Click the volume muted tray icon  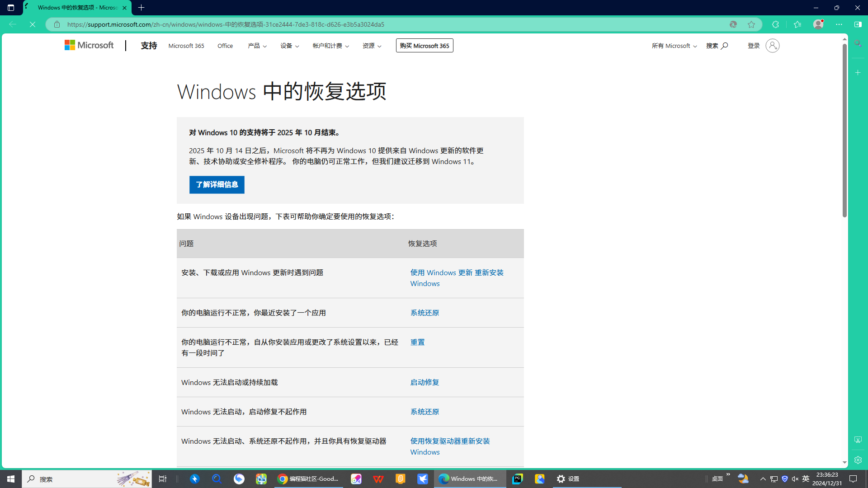point(795,479)
